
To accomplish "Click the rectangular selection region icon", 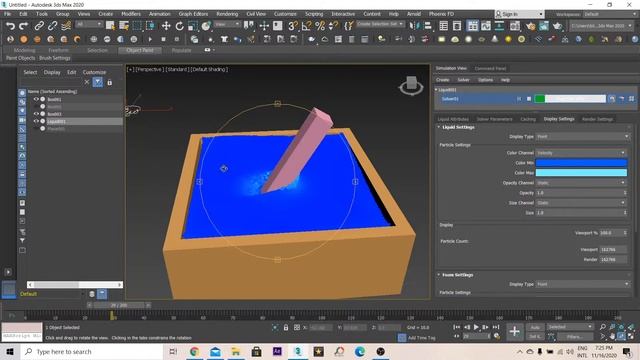I will 137,26.
